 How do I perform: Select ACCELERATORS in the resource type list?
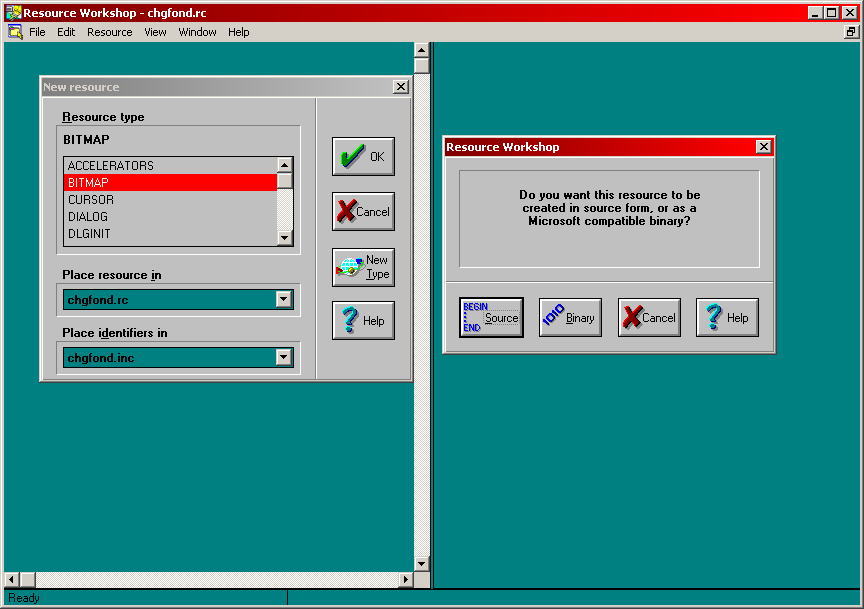point(110,166)
